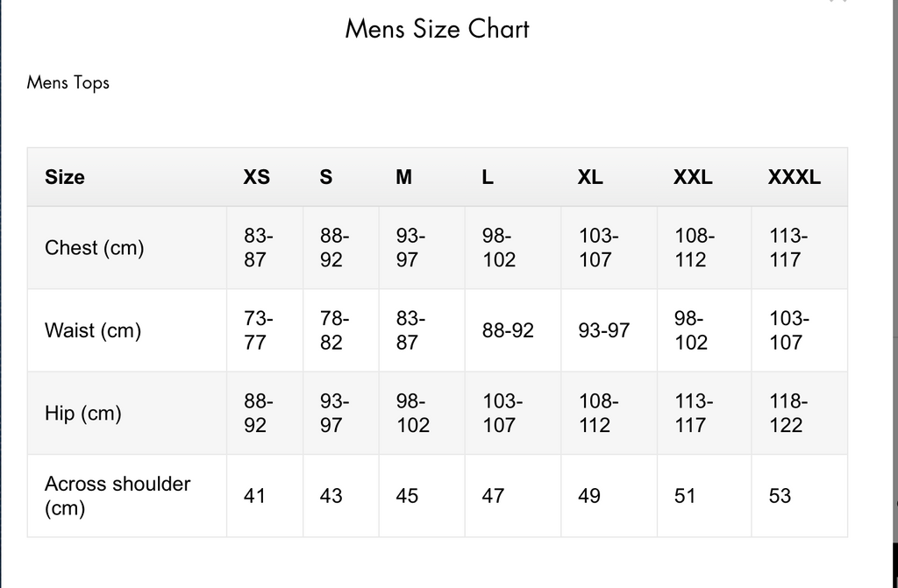Click the Size header cell
898x588 pixels.
65,177
